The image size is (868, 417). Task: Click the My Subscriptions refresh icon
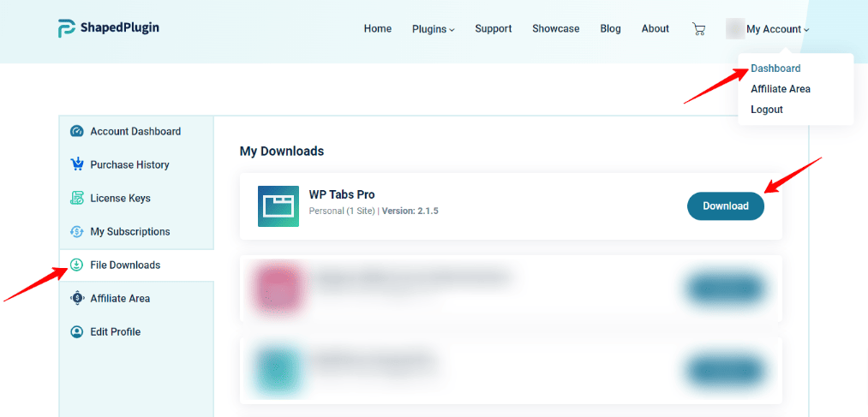76,231
